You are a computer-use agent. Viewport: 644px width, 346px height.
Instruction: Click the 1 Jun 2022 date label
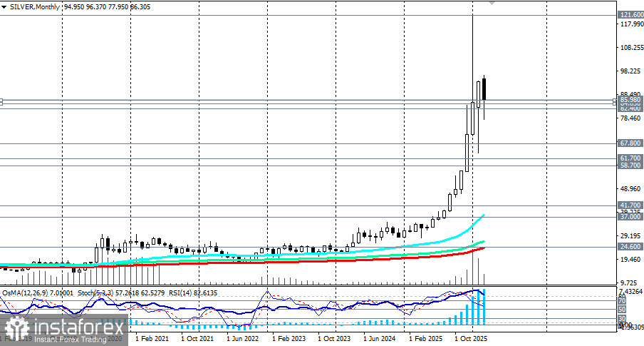pos(243,339)
